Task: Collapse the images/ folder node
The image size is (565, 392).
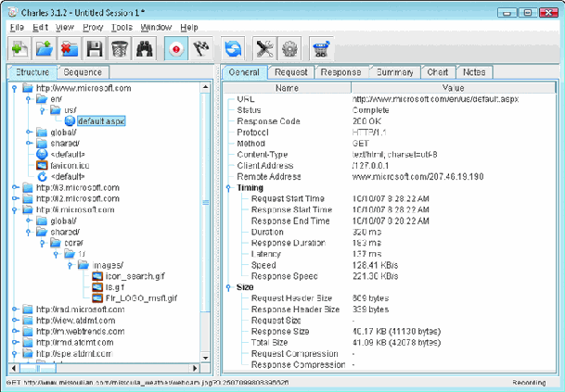Action: pos(70,266)
